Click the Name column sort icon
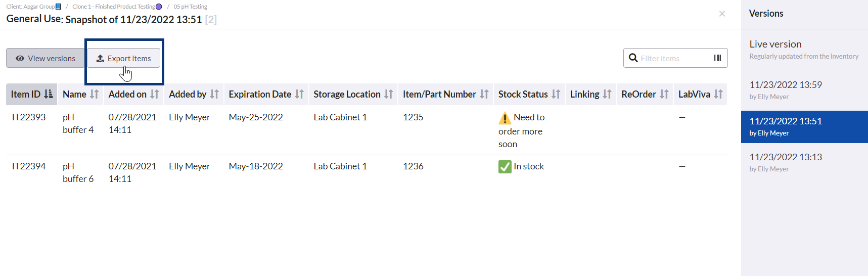 click(95, 94)
